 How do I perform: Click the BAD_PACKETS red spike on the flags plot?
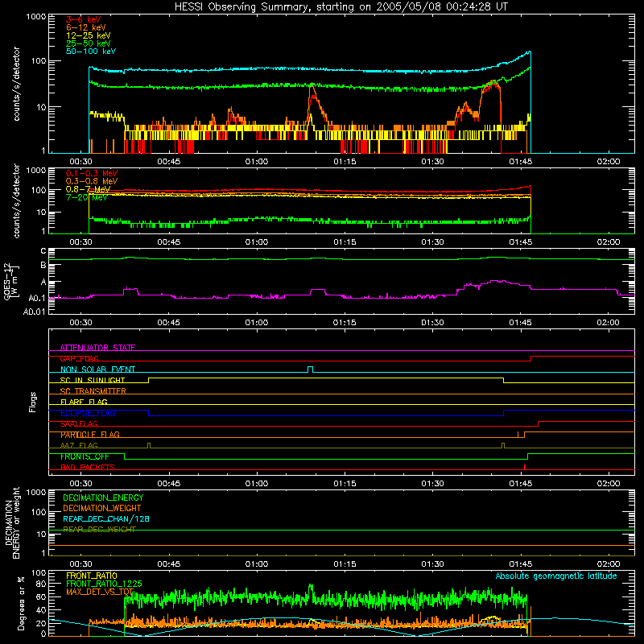point(525,467)
